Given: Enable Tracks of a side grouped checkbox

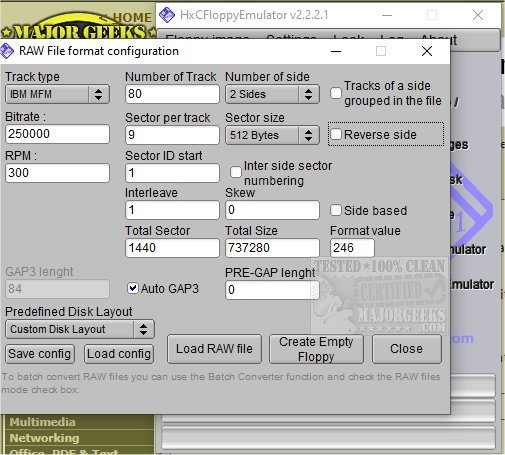Looking at the screenshot, I should (x=336, y=93).
